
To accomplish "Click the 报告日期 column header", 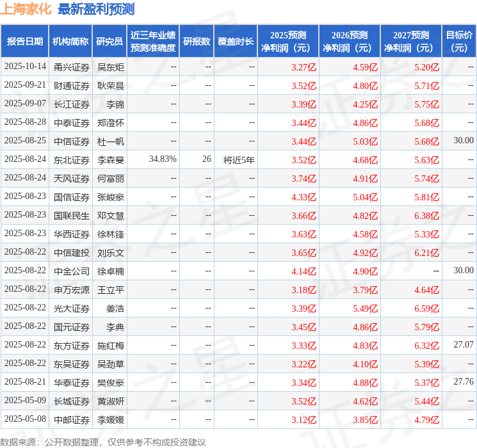I will click(24, 42).
